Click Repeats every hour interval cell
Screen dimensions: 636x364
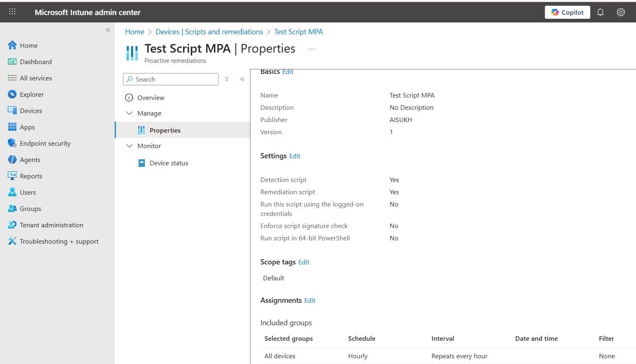coord(460,356)
